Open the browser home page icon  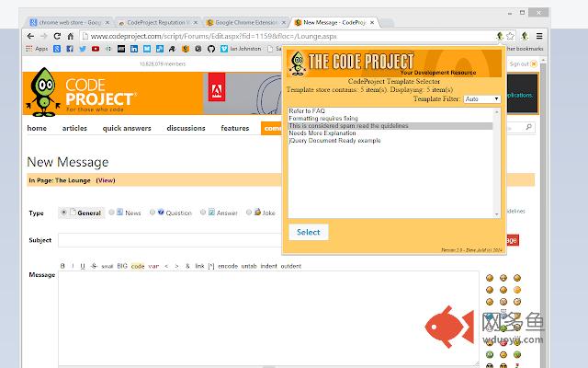click(70, 36)
